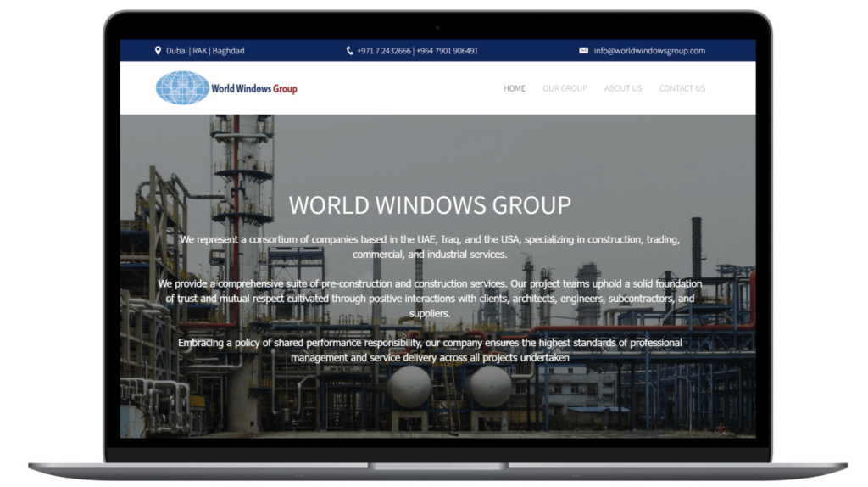
Task: Click the World Windows Group globe logo
Action: tap(182, 87)
